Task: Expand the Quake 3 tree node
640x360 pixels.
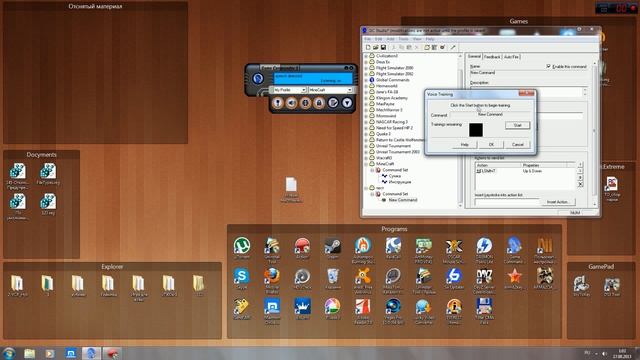Action: tap(366, 134)
